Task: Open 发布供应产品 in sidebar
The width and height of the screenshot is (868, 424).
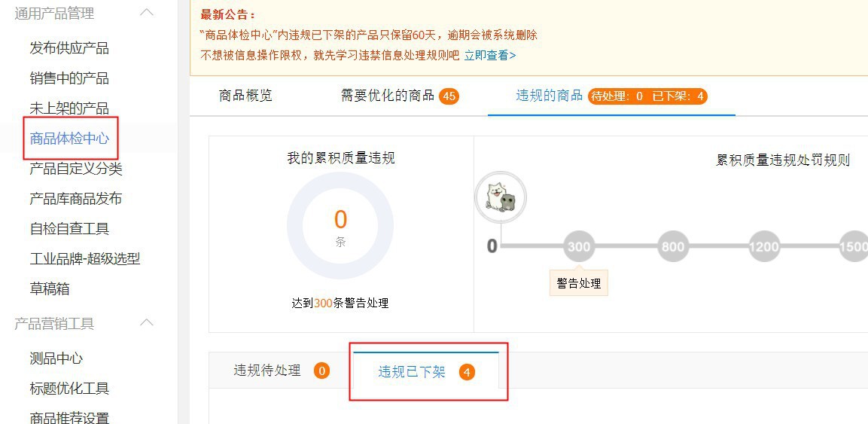Action: [69, 48]
